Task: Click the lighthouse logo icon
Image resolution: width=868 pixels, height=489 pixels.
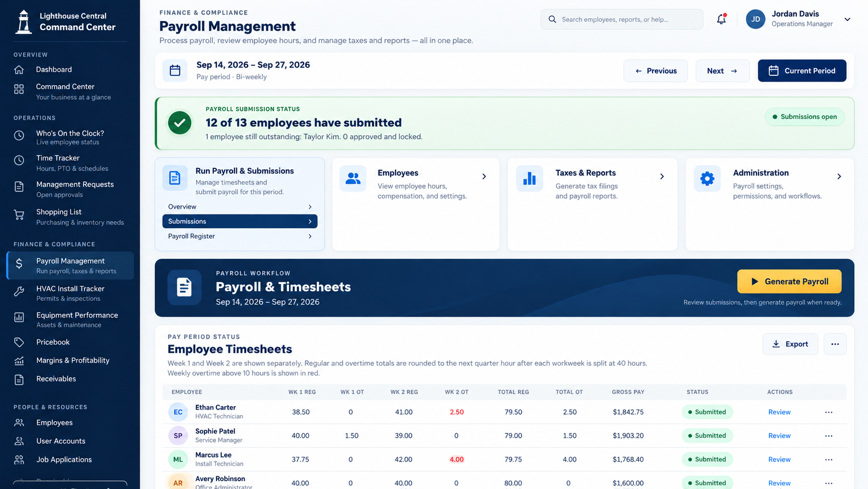Action: point(23,22)
